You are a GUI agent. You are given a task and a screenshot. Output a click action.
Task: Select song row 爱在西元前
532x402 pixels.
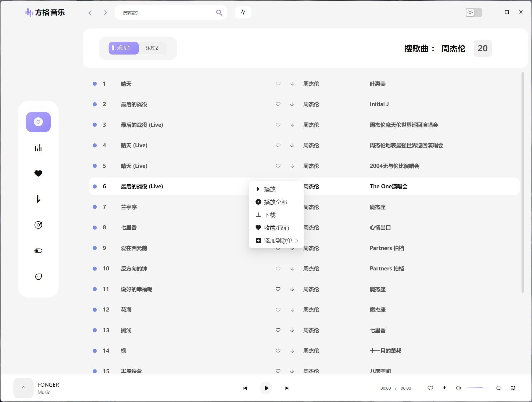coord(304,248)
